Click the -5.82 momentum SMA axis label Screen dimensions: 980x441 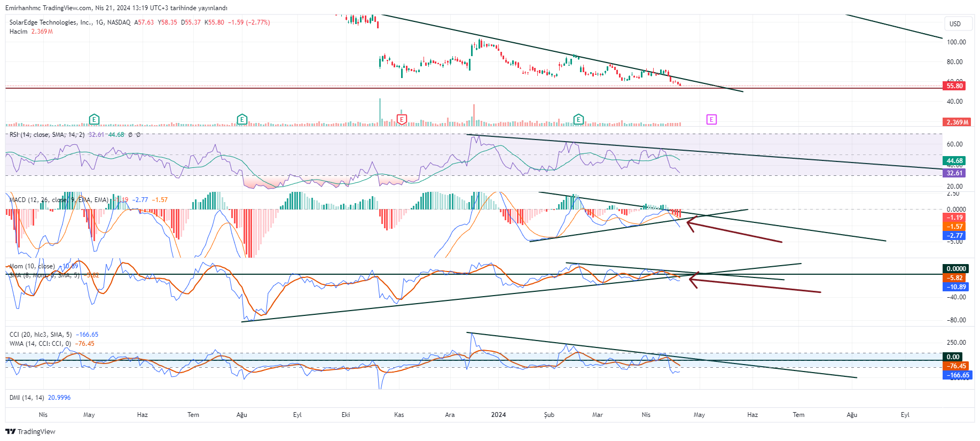pyautogui.click(x=954, y=278)
